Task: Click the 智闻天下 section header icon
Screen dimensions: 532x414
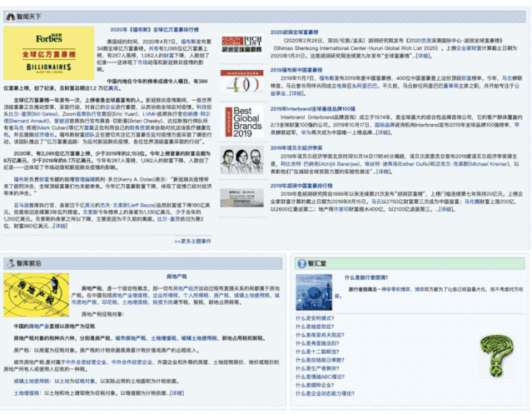Action: tap(11, 17)
